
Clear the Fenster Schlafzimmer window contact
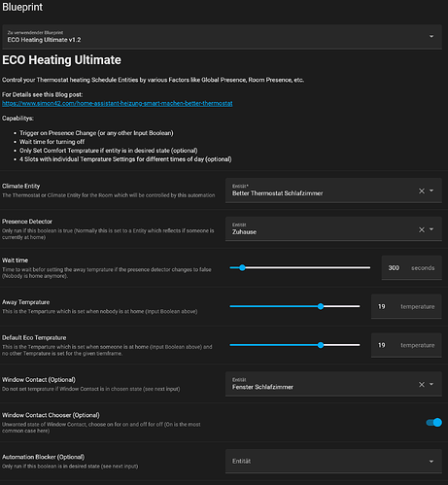[422, 385]
